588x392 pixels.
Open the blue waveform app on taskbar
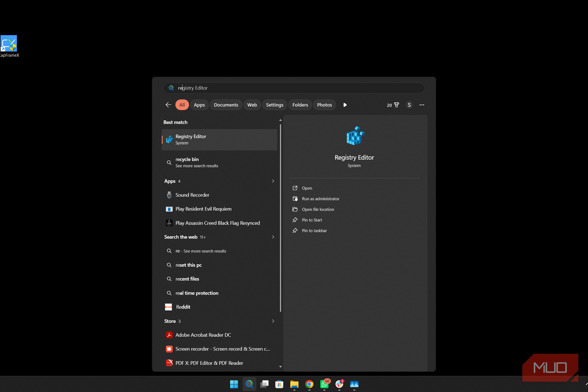[x=354, y=384]
